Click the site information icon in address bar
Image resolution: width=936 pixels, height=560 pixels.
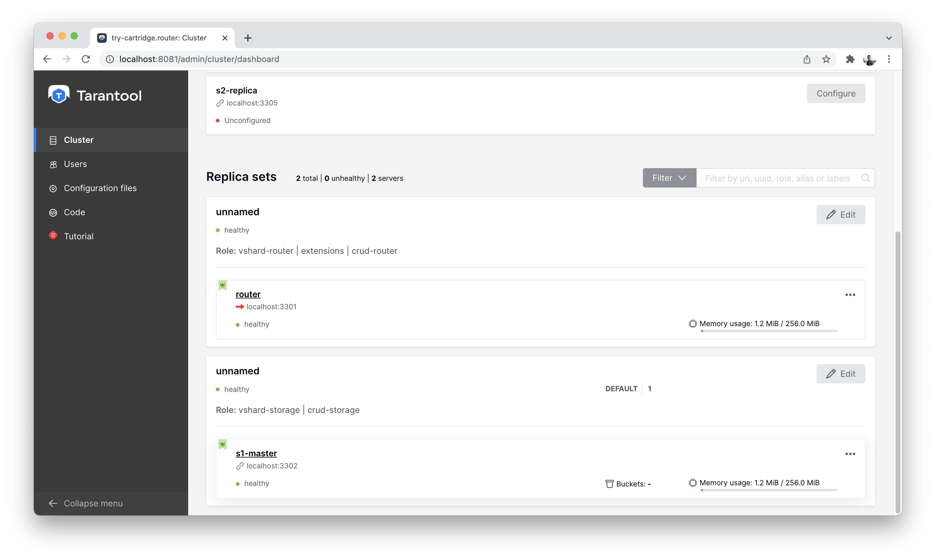(110, 60)
